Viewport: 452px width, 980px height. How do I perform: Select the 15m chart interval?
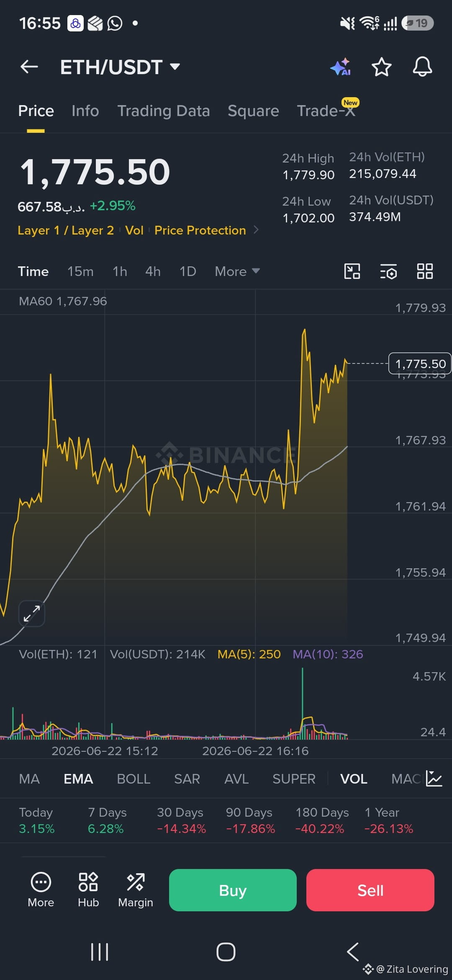point(80,271)
